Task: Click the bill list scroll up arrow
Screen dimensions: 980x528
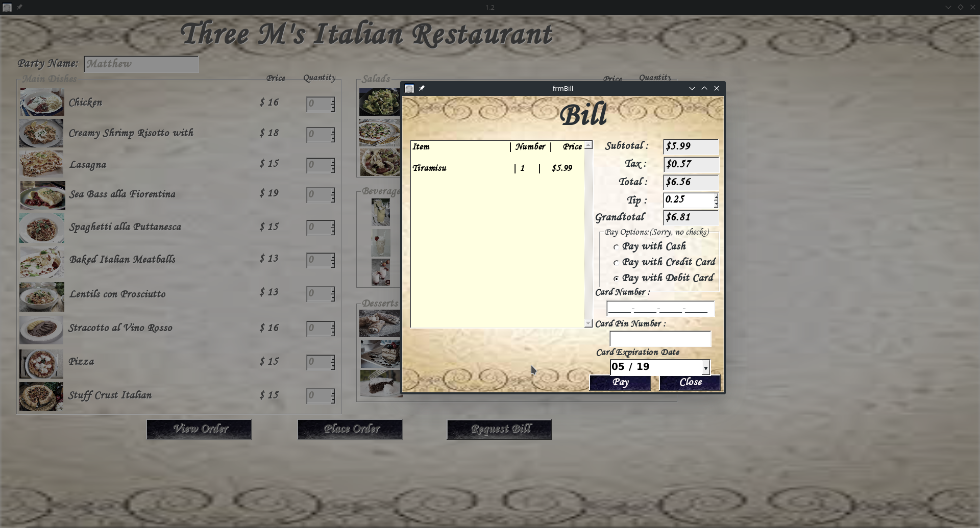Action: 589,145
